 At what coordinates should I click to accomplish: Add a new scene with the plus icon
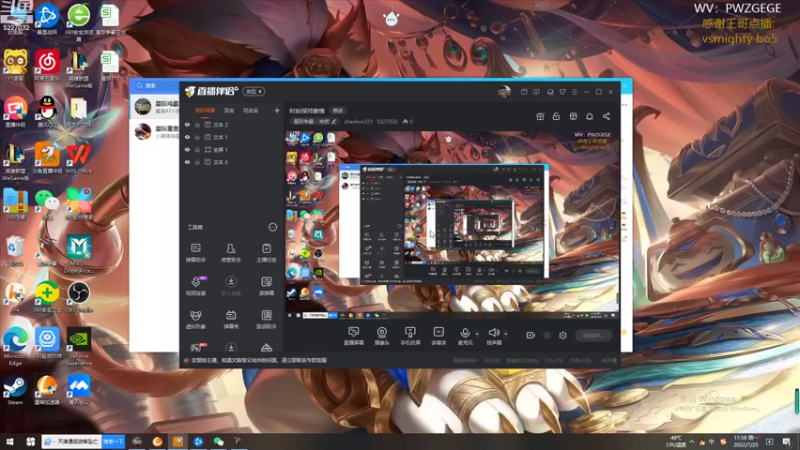pyautogui.click(x=277, y=110)
